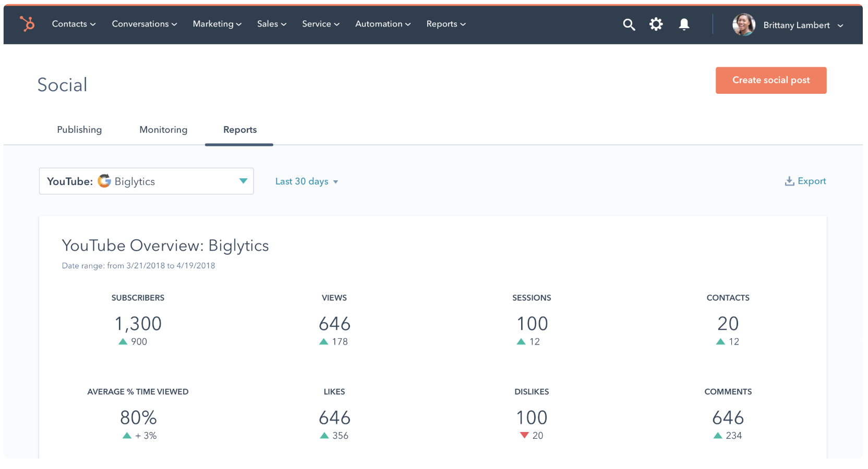Click the Export link
The width and height of the screenshot is (868, 469).
[811, 181]
